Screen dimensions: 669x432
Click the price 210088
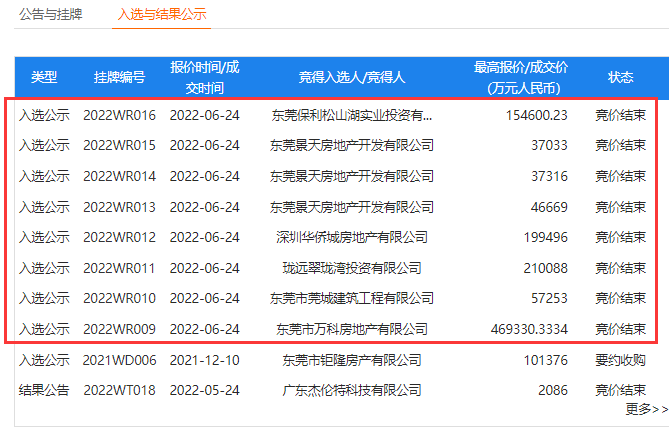[x=546, y=268]
